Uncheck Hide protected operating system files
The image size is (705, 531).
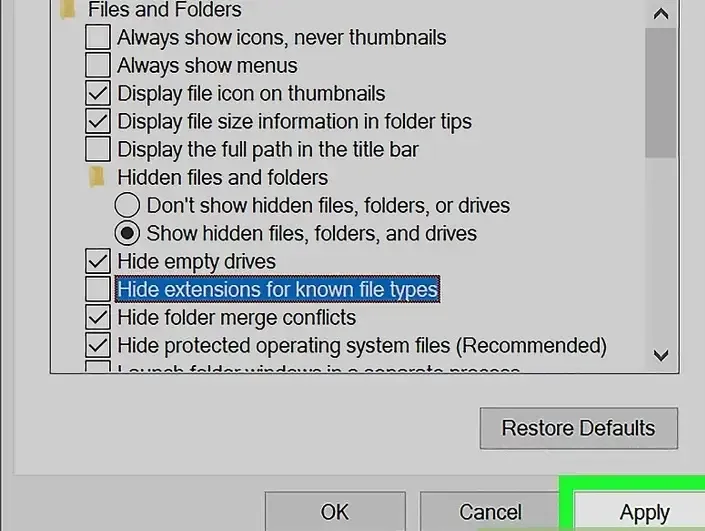tap(98, 345)
